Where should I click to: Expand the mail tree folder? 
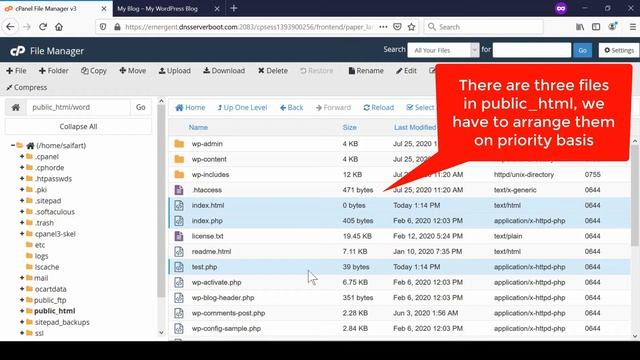coord(22,278)
